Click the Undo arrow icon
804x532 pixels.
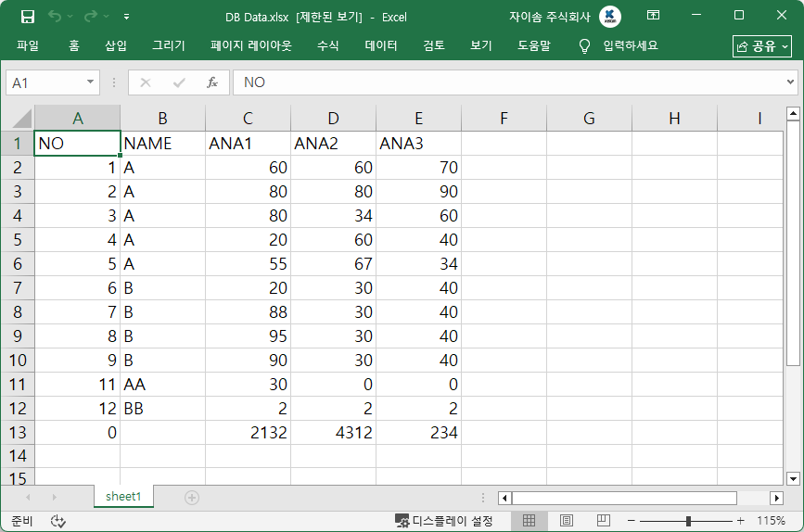click(55, 16)
